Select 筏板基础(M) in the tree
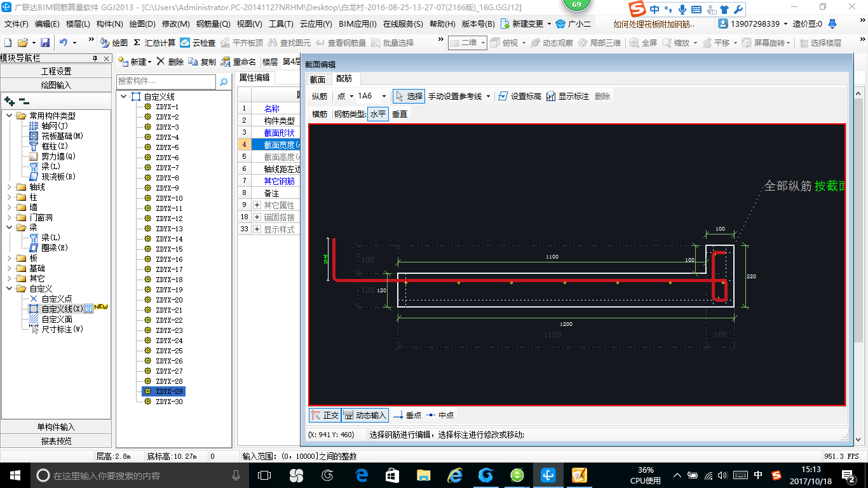This screenshot has height=488, width=868. click(x=62, y=136)
